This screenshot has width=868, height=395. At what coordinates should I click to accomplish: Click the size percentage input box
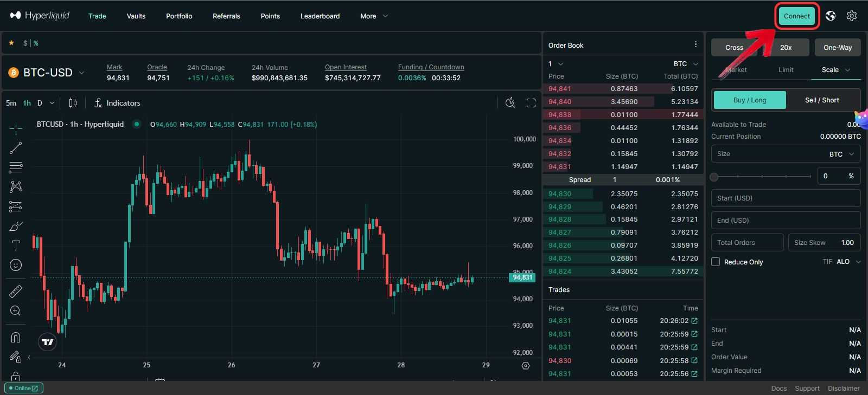point(839,176)
